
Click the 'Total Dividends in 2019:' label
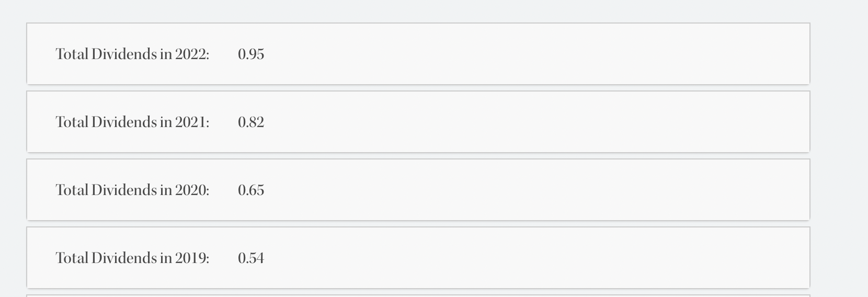(x=132, y=258)
